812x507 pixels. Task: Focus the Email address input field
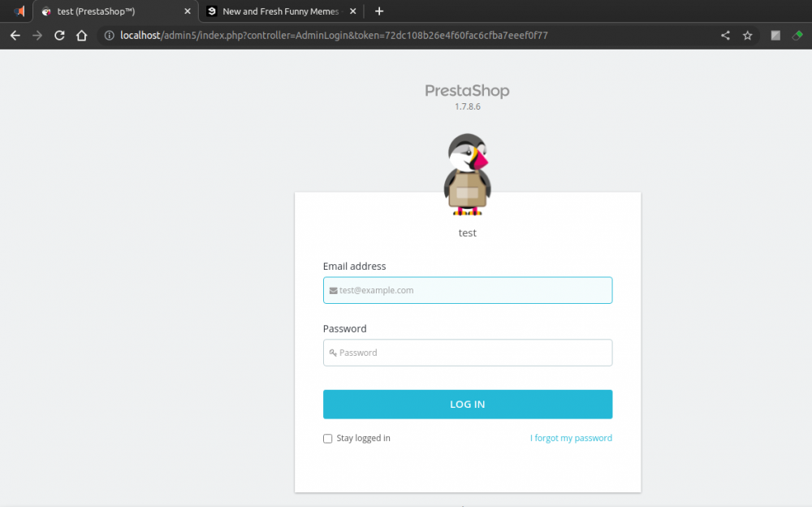point(468,290)
